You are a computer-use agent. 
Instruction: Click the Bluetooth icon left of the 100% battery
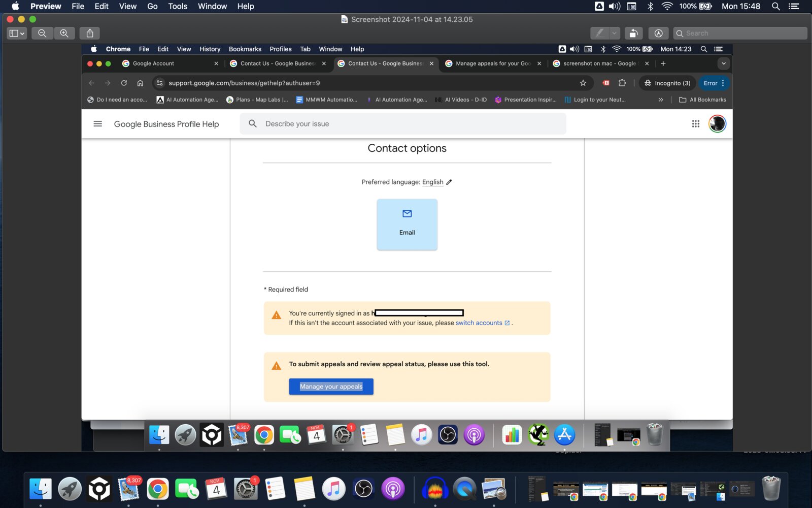point(650,6)
